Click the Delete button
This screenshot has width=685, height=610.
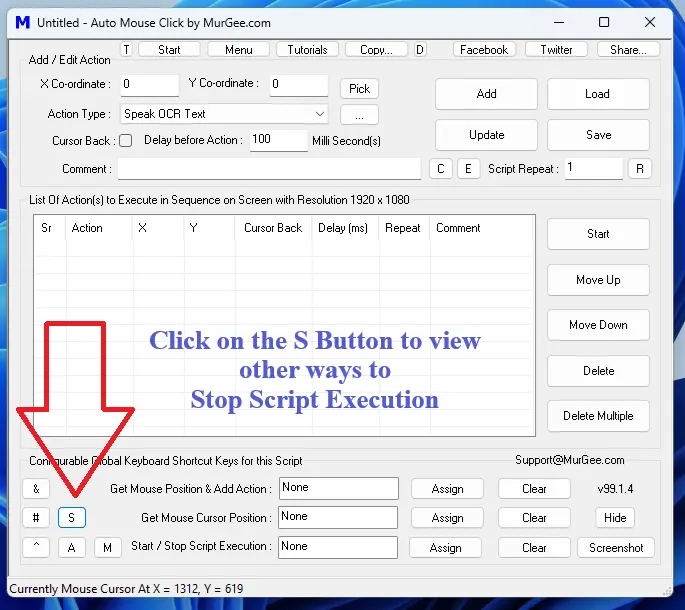point(598,371)
